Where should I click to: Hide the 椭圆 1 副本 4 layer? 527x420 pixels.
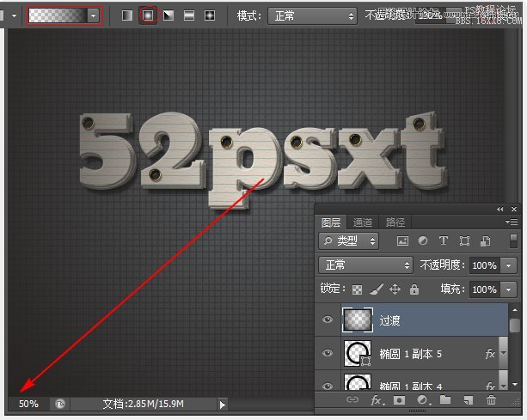(328, 386)
